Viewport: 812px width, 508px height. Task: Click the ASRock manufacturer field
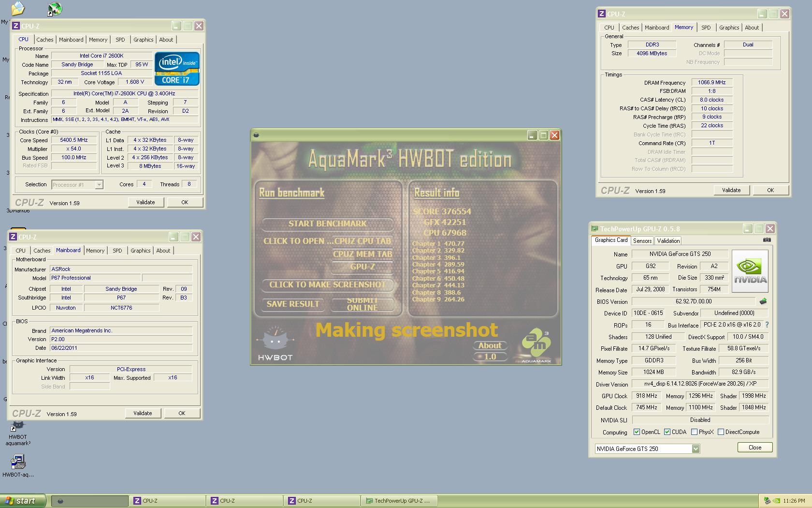coord(121,269)
